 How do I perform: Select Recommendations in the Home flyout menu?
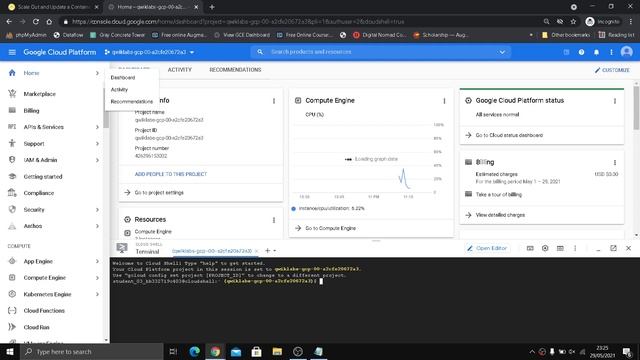(131, 102)
